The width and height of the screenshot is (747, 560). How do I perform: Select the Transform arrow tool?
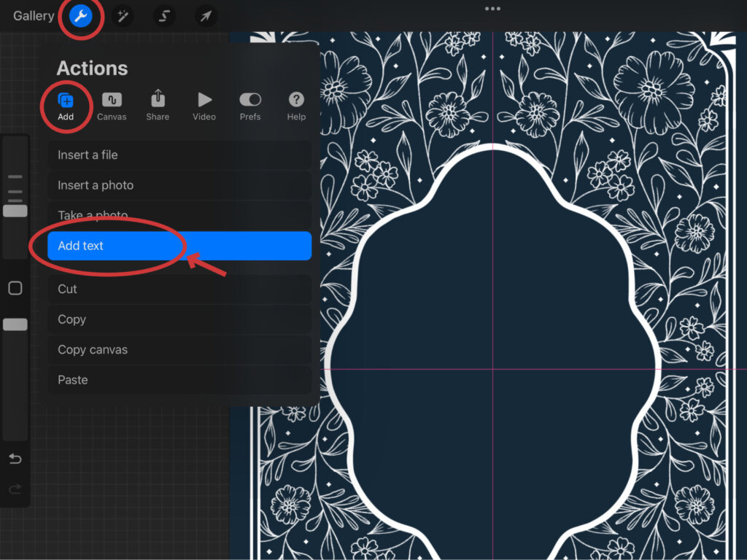206,16
